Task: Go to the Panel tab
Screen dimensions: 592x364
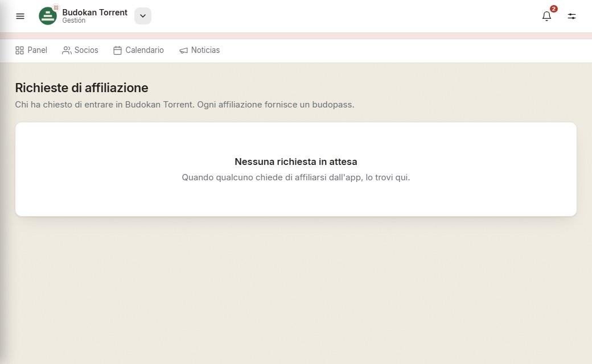Action: pyautogui.click(x=31, y=50)
